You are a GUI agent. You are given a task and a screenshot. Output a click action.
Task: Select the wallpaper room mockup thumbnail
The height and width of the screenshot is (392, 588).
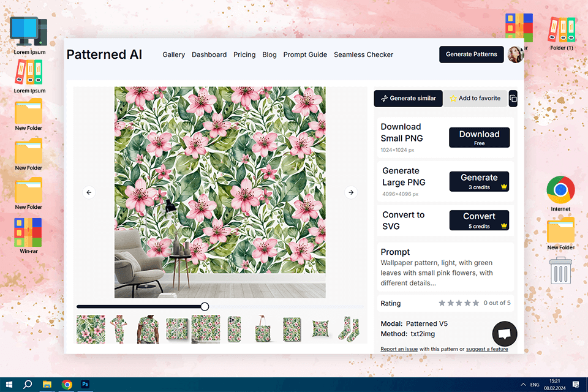(206, 330)
